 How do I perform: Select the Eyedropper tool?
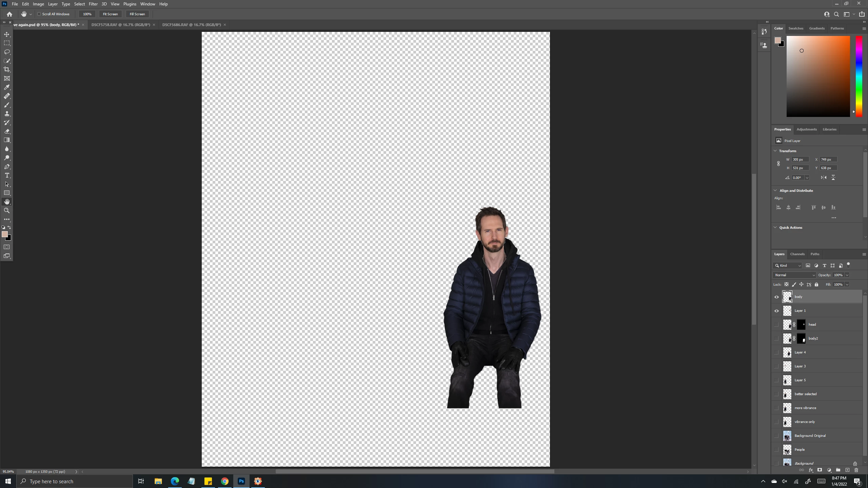click(x=7, y=87)
